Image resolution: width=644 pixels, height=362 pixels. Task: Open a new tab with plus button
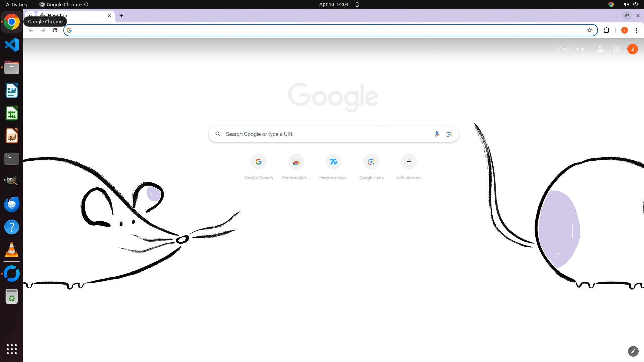point(121,16)
